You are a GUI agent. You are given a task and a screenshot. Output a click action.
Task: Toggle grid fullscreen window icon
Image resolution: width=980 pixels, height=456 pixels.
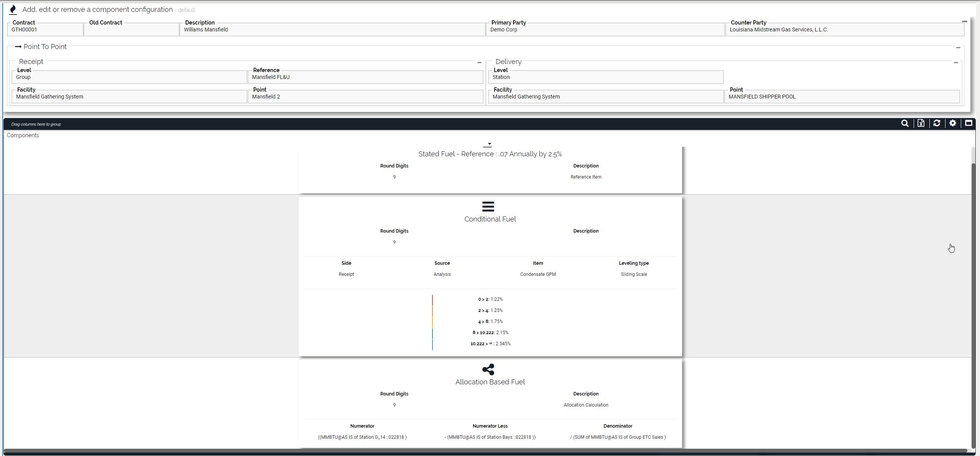pyautogui.click(x=968, y=123)
